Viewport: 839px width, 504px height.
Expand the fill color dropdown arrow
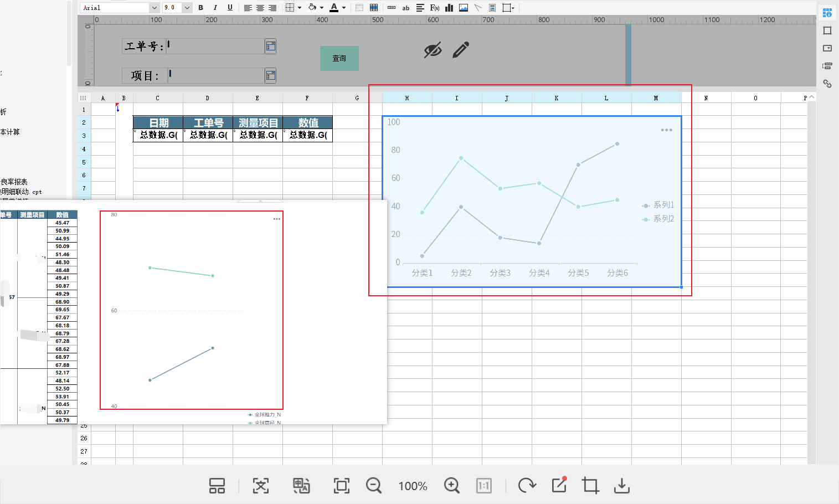(x=322, y=8)
